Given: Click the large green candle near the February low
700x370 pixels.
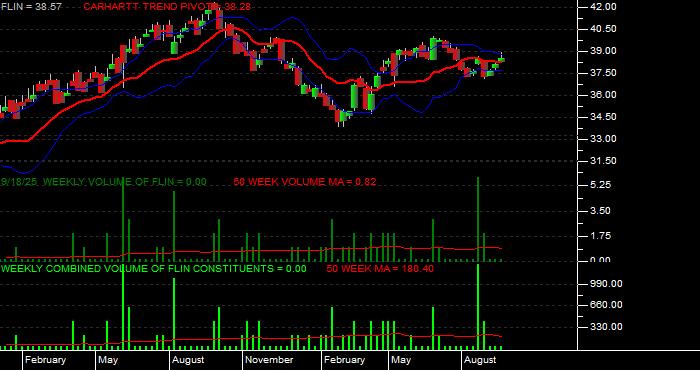Looking at the screenshot, I should pyautogui.click(x=354, y=97).
